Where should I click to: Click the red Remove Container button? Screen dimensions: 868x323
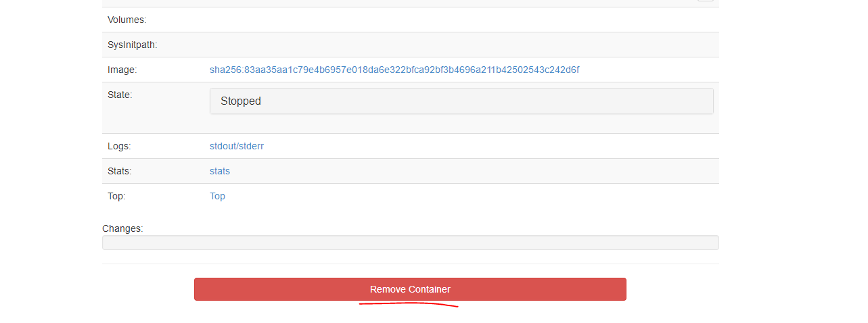(x=410, y=289)
